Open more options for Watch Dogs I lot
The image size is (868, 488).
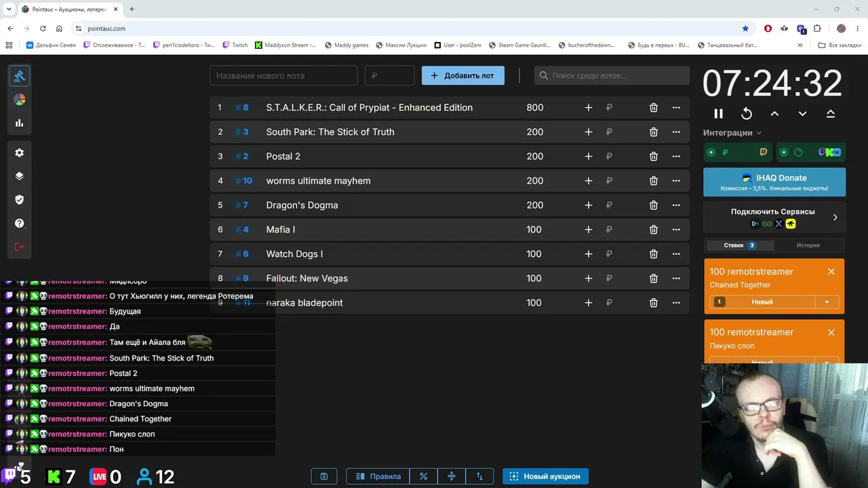676,254
